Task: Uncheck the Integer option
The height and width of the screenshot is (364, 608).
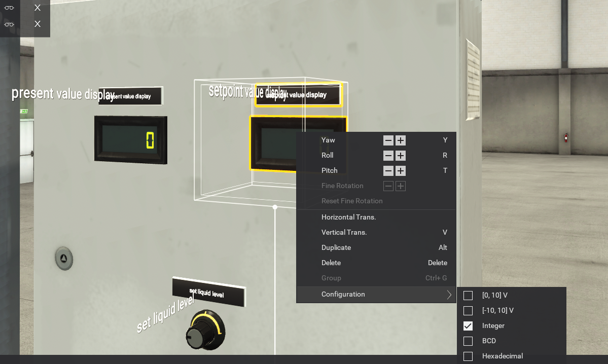Action: [x=468, y=325]
